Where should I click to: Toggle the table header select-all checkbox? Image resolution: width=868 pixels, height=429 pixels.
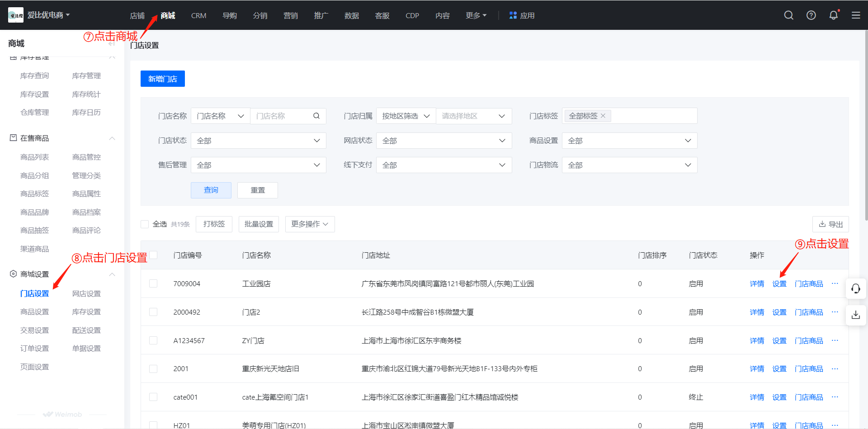pyautogui.click(x=153, y=255)
